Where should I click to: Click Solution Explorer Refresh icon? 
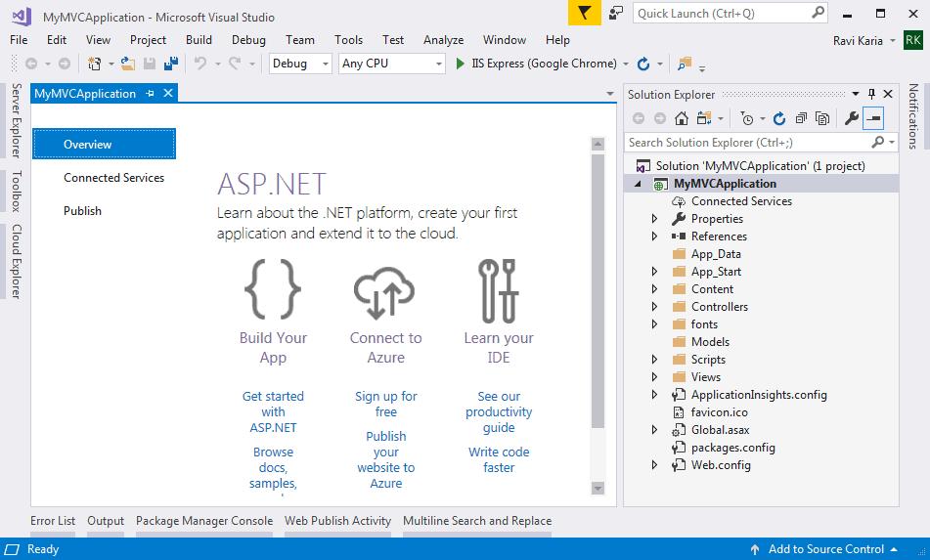779,118
